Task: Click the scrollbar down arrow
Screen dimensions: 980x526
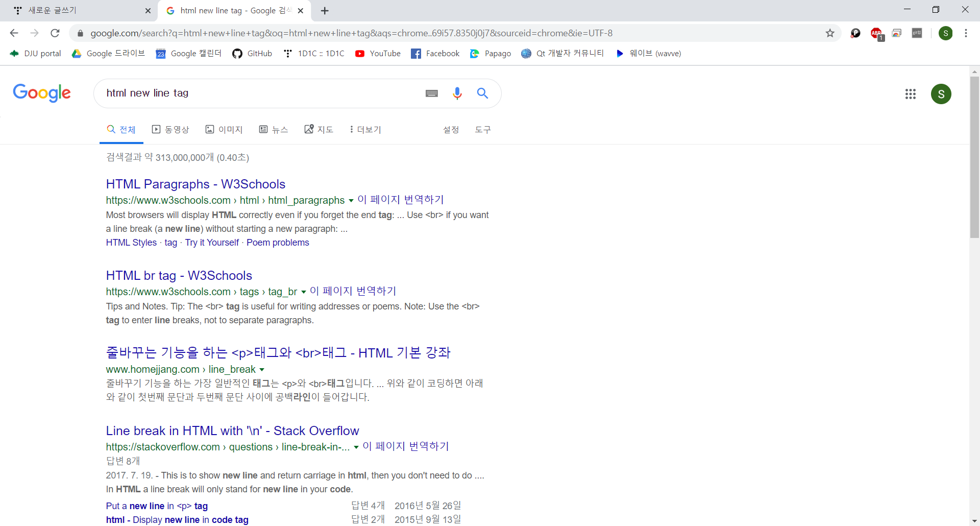Action: (974, 521)
